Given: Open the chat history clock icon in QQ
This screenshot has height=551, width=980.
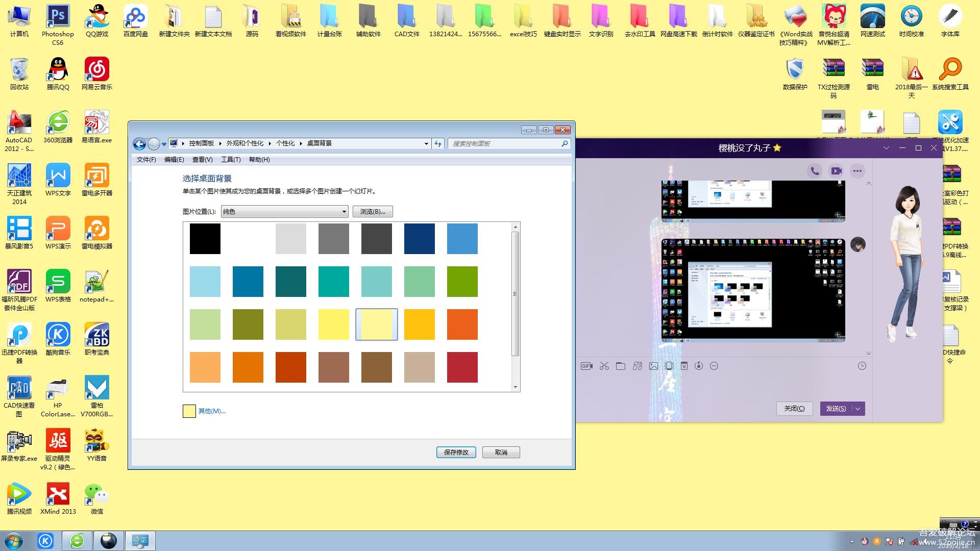Looking at the screenshot, I should pos(862,366).
